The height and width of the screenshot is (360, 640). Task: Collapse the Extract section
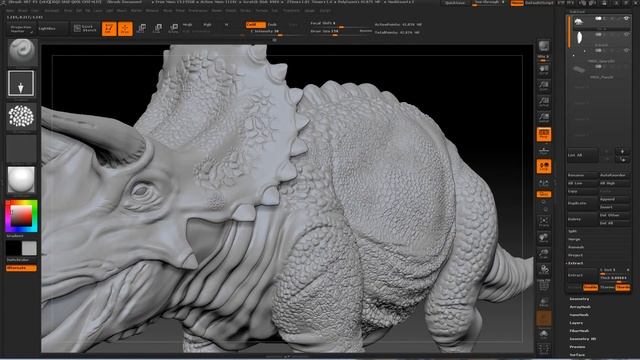(x=576, y=263)
